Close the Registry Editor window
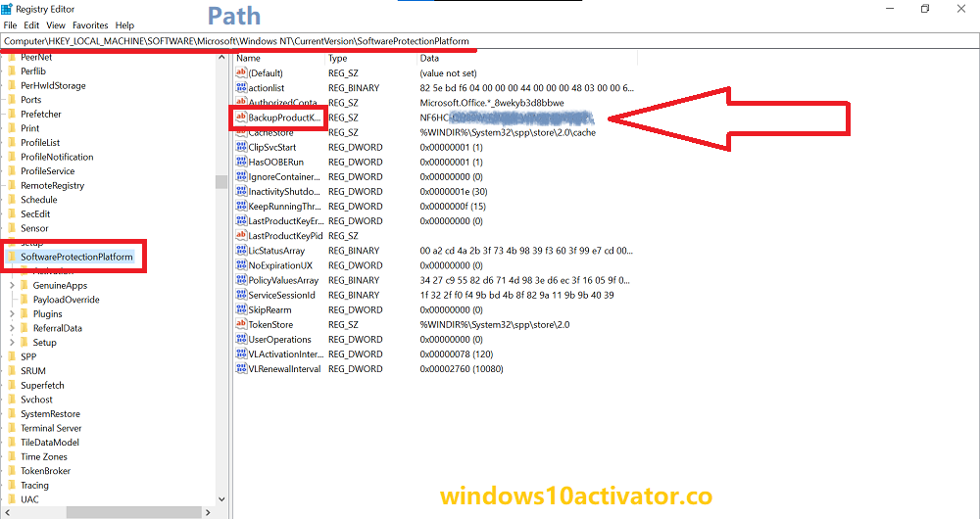980x519 pixels. [x=961, y=9]
